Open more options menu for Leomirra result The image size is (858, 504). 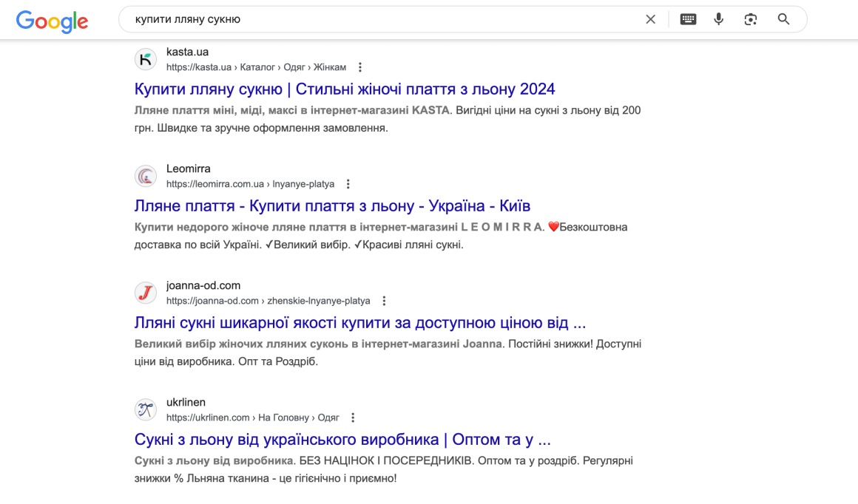coord(348,184)
